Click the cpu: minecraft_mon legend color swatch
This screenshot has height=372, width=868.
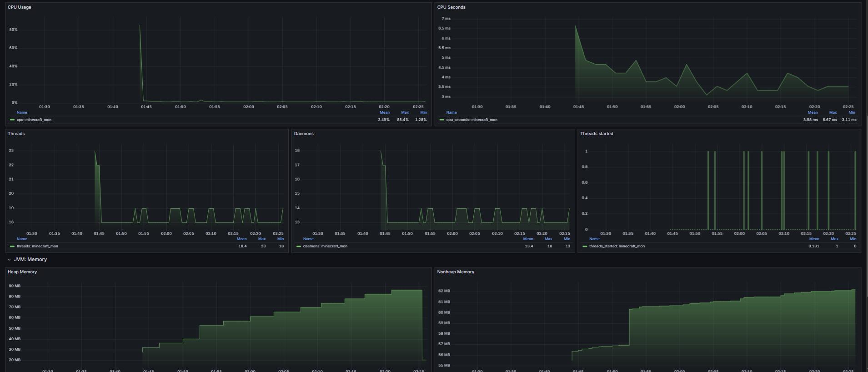12,120
